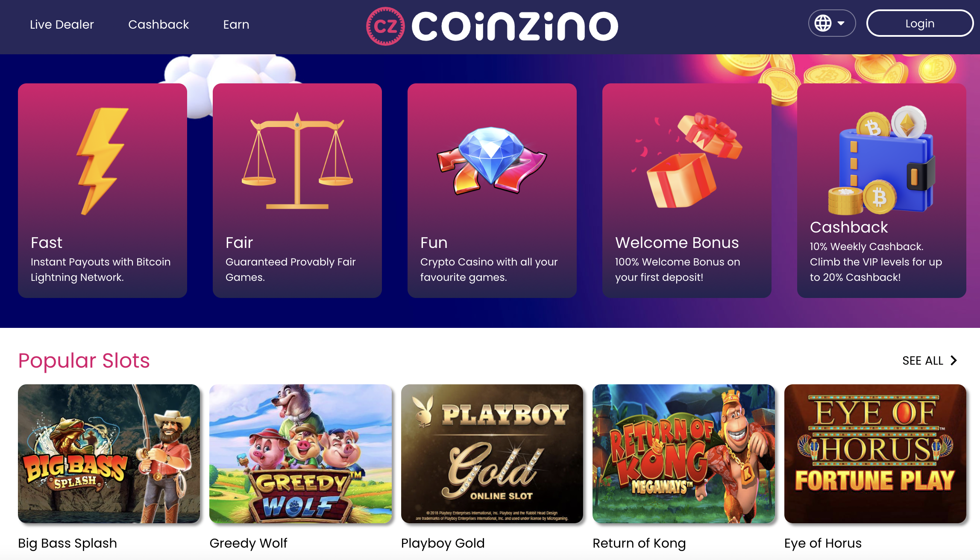Open the Live Dealer menu item
This screenshot has height=560, width=980.
pos(62,24)
